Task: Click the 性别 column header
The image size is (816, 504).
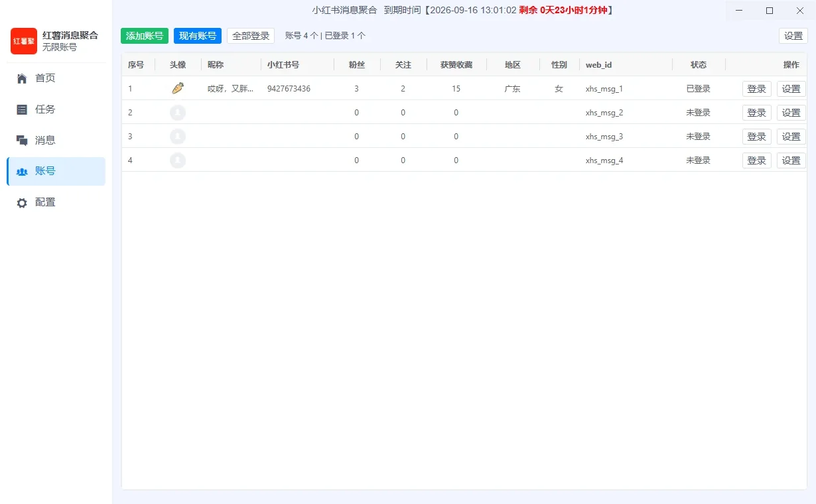Action: 559,65
